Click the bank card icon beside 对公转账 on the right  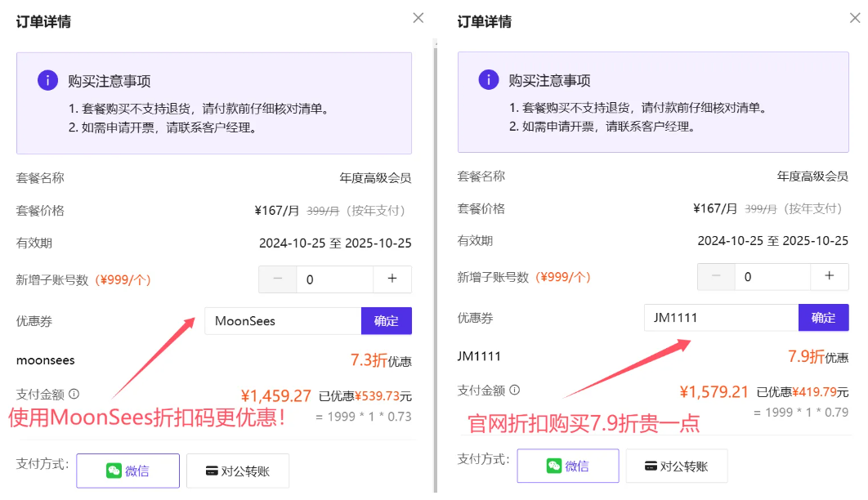651,465
